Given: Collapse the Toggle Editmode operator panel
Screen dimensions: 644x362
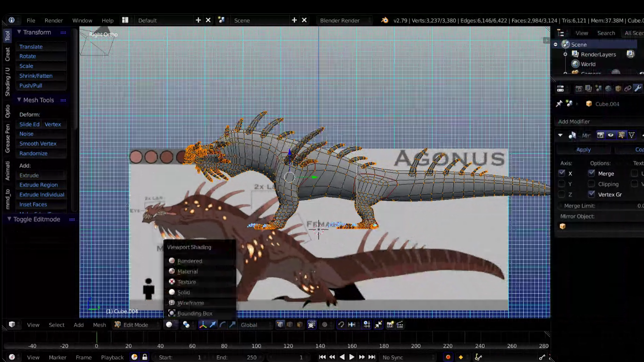Looking at the screenshot, I should tap(9, 219).
